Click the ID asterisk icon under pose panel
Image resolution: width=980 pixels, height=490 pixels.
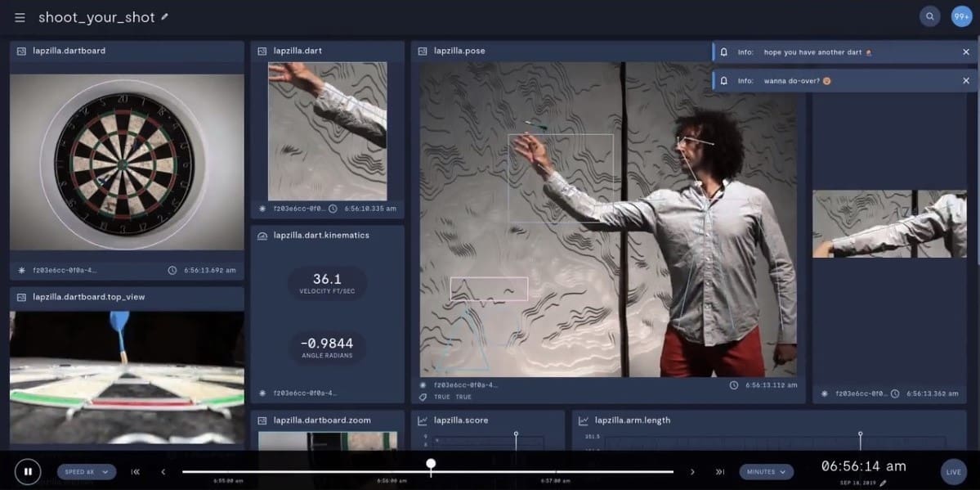[x=423, y=384]
